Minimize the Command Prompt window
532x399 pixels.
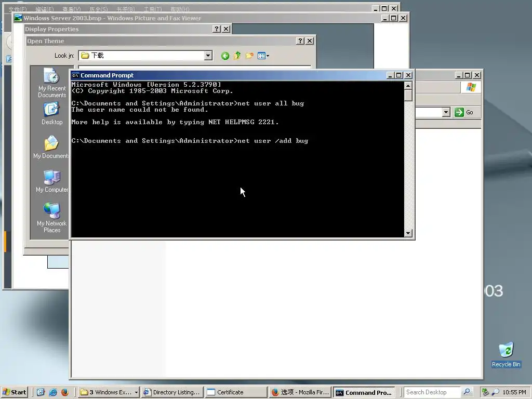coord(391,75)
